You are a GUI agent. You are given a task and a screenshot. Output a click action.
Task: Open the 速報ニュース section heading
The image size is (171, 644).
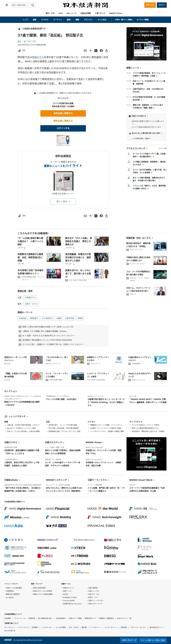pos(133,68)
